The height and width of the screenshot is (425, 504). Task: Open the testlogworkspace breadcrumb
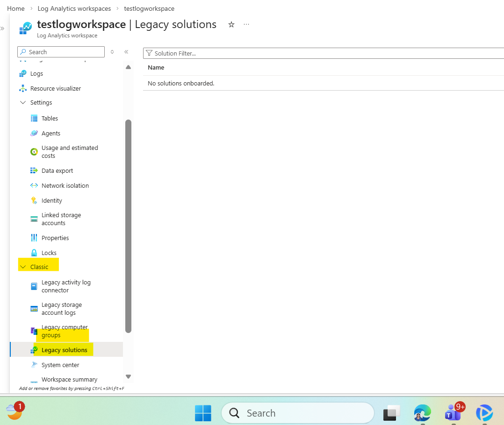click(x=149, y=9)
